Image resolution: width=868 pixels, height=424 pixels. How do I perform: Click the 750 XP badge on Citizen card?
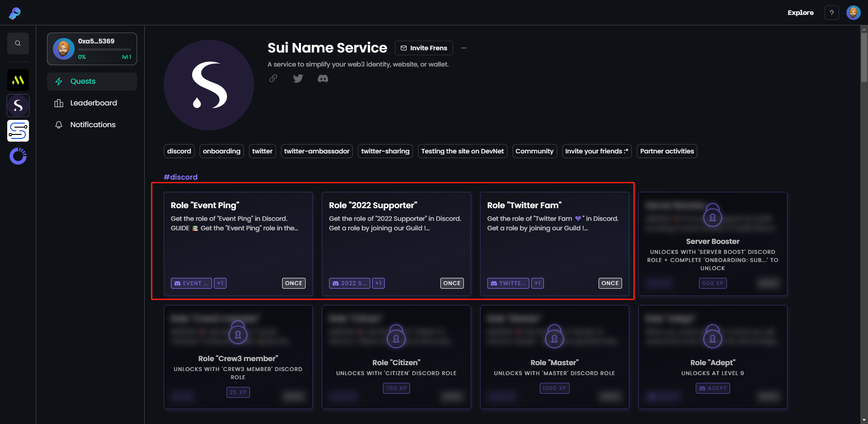396,388
